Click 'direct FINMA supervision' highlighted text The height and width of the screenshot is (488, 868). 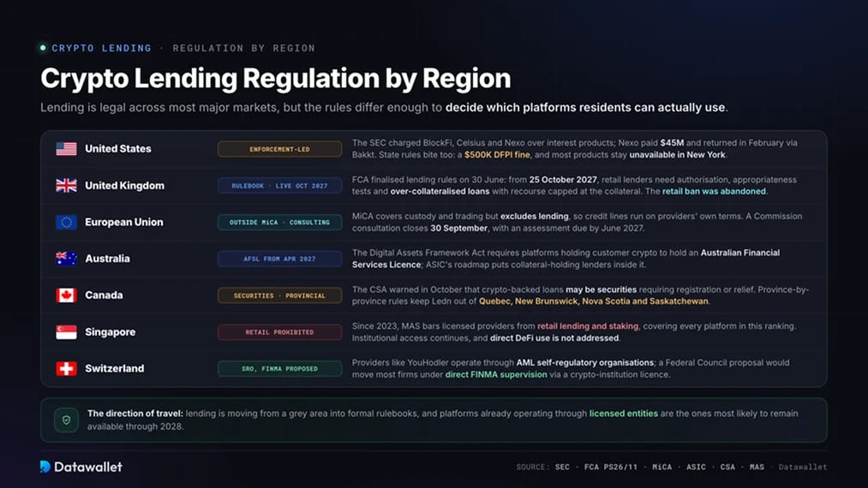[496, 375]
